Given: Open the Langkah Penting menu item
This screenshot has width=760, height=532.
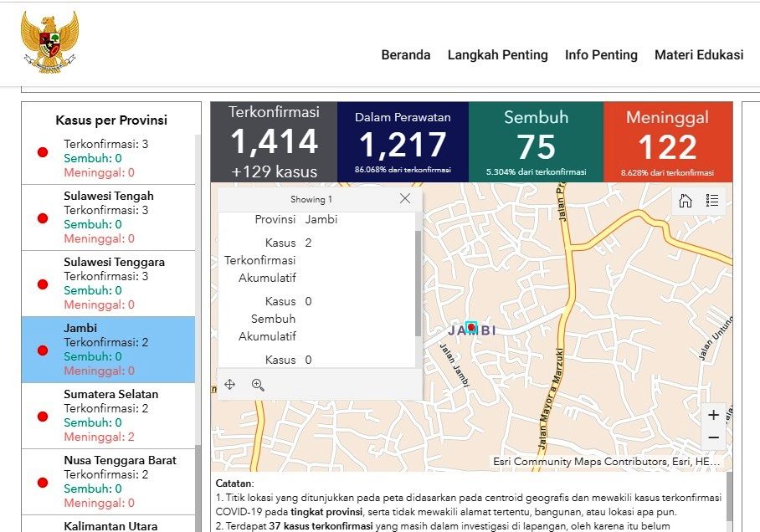Looking at the screenshot, I should click(x=497, y=55).
